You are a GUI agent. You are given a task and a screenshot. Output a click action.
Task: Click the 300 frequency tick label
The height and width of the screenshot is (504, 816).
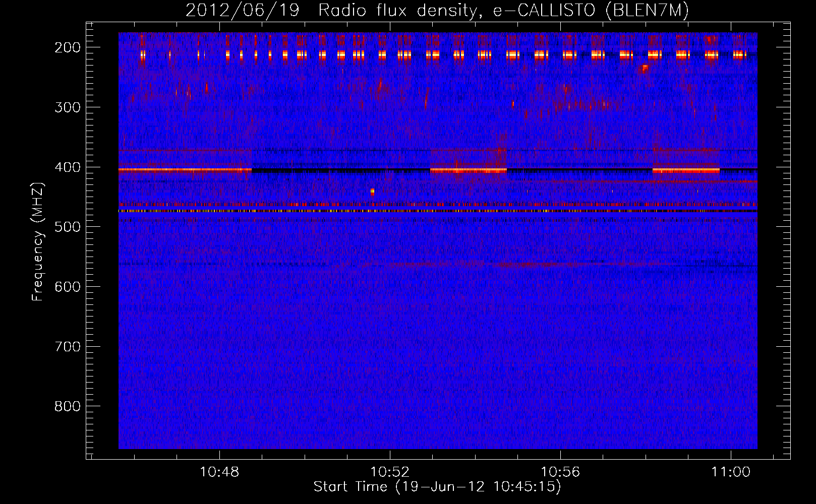click(68, 107)
